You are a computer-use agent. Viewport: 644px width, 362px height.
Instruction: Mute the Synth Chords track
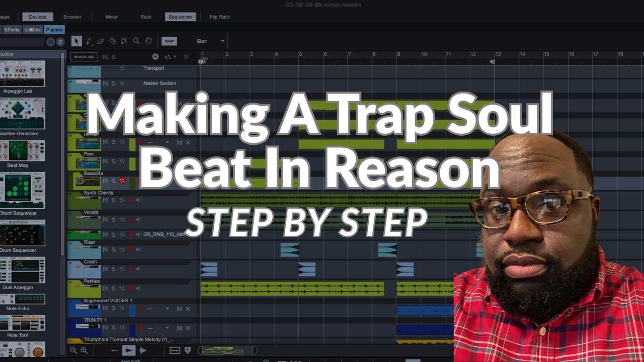[105, 200]
